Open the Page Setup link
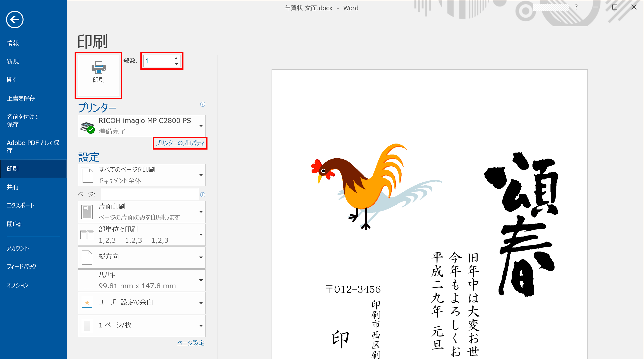The image size is (644, 359). (x=191, y=343)
